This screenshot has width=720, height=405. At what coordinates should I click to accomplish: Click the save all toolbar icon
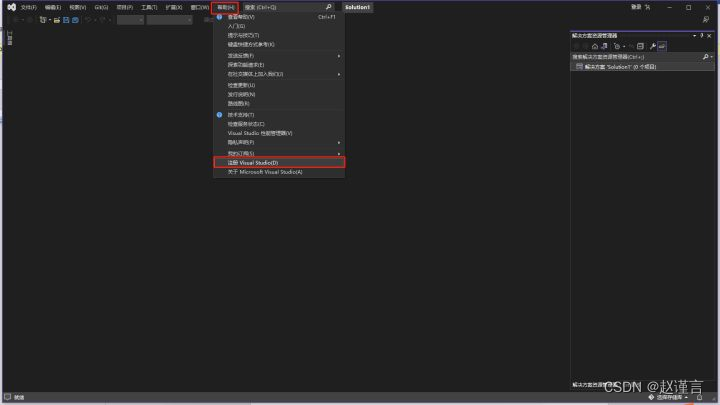[x=75, y=20]
